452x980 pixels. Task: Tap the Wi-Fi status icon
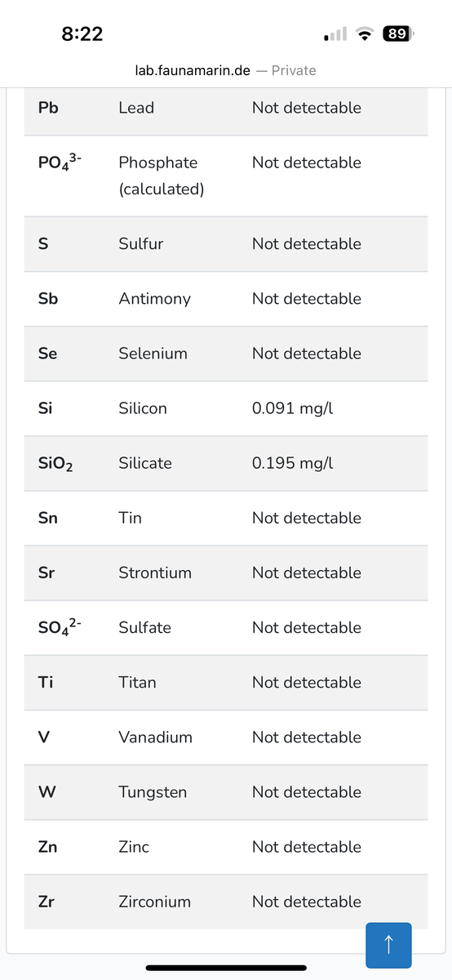(364, 34)
